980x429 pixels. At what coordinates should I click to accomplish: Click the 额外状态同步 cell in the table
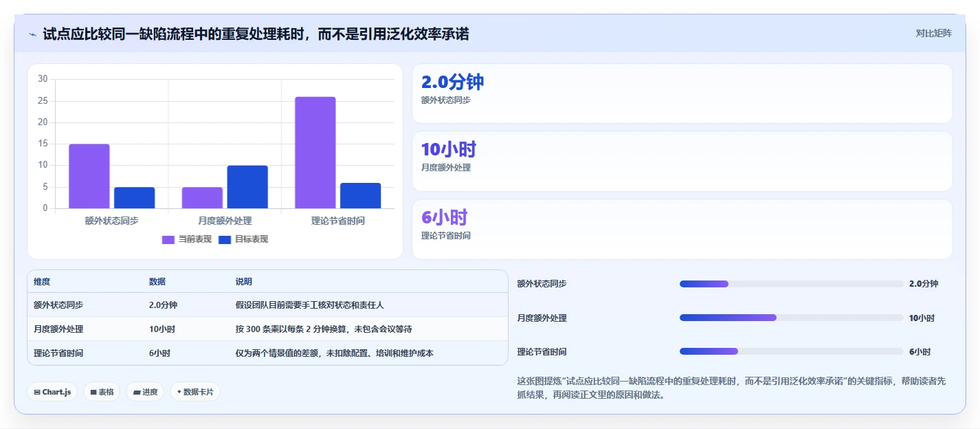[58, 305]
